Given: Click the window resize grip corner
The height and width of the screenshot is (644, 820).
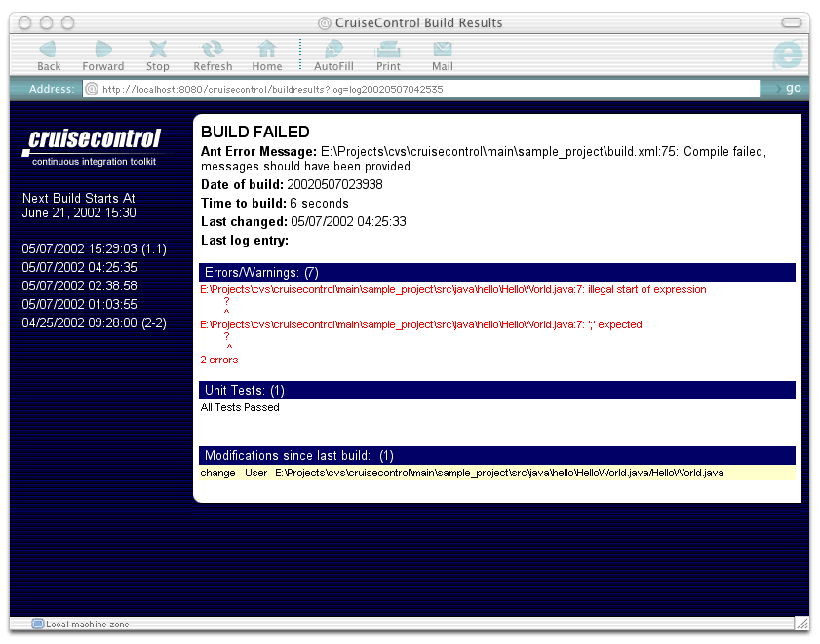Looking at the screenshot, I should tap(801, 623).
